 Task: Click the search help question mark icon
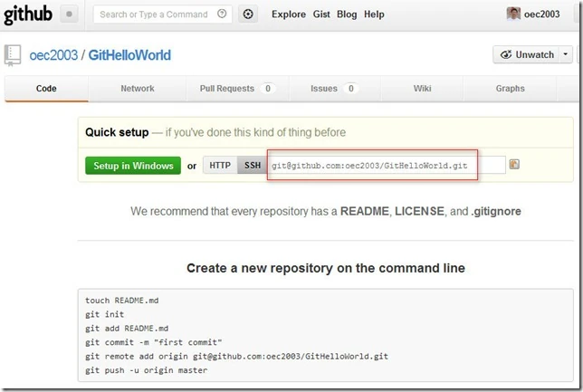tap(222, 14)
